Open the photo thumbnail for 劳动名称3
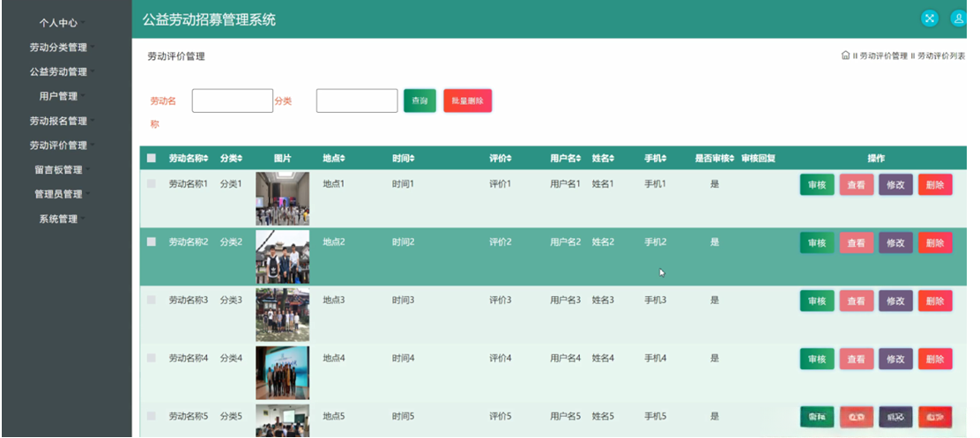The height and width of the screenshot is (438, 980). [283, 315]
